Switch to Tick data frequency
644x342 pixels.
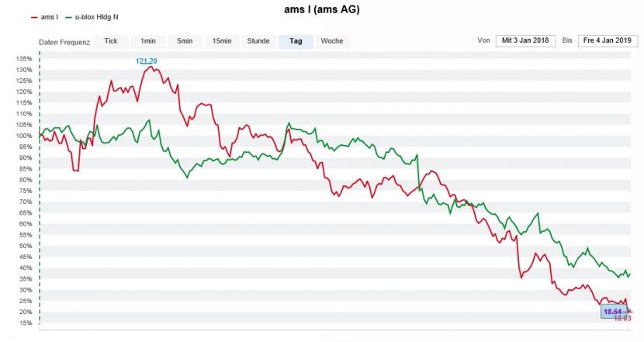tap(111, 41)
